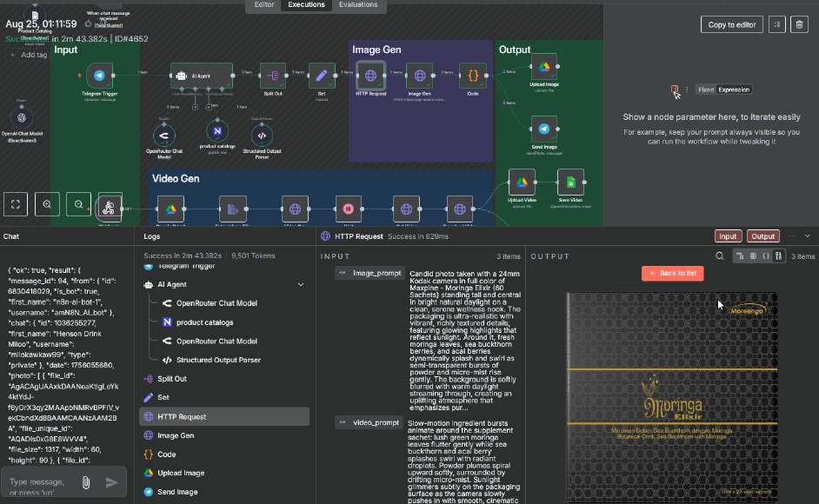Viewport: 819px width, 504px height.
Task: Attach a file to chat message
Action: (x=86, y=482)
